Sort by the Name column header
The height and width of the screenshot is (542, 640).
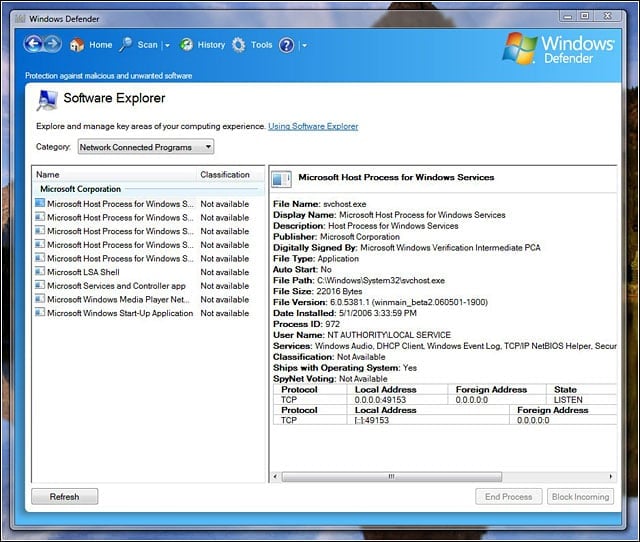114,174
